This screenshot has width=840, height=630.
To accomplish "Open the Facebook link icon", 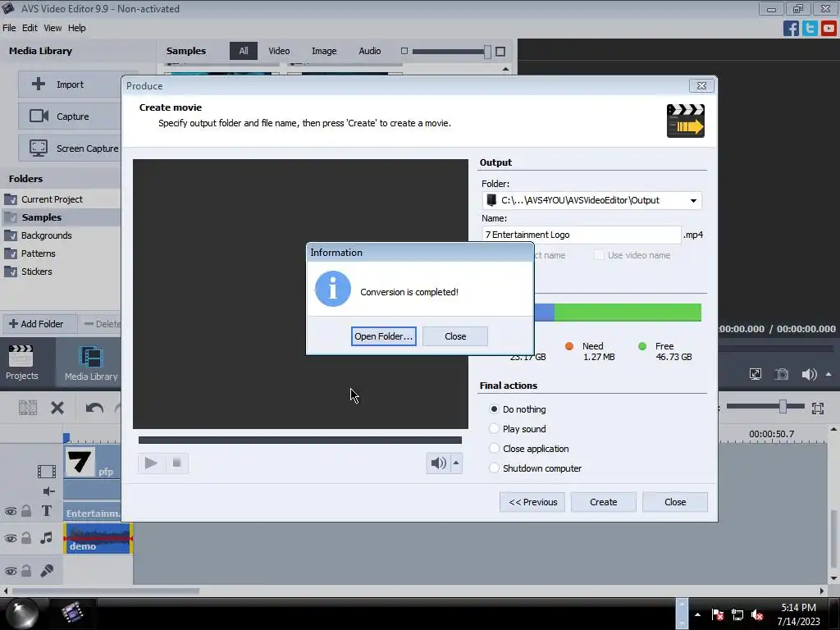I will (x=791, y=29).
